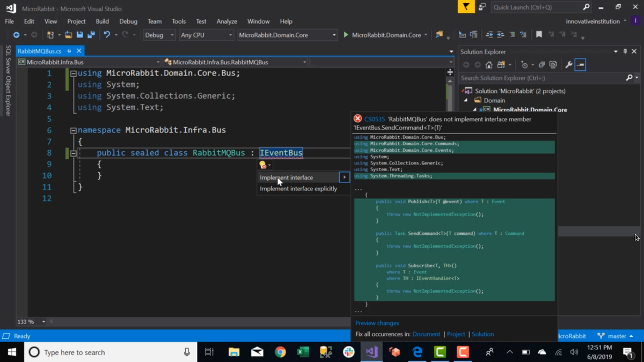This screenshot has height=362, width=644.
Task: Click the Find in Files toolbar icon
Action: point(440,35)
